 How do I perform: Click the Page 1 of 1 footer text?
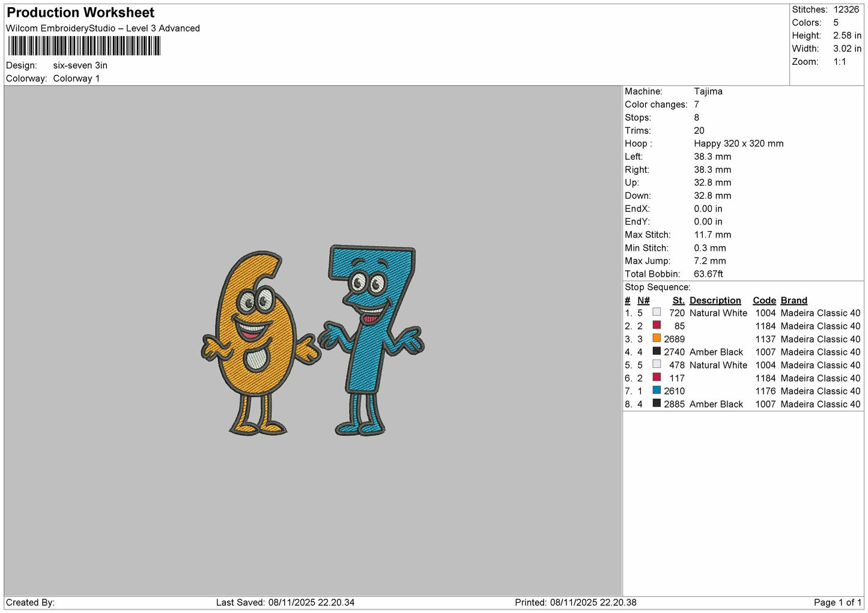click(x=837, y=602)
